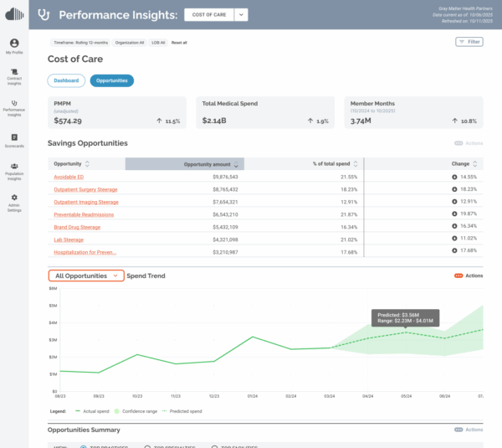Select the Top Specialties radio button
The image size is (502, 448).
pyautogui.click(x=148, y=445)
